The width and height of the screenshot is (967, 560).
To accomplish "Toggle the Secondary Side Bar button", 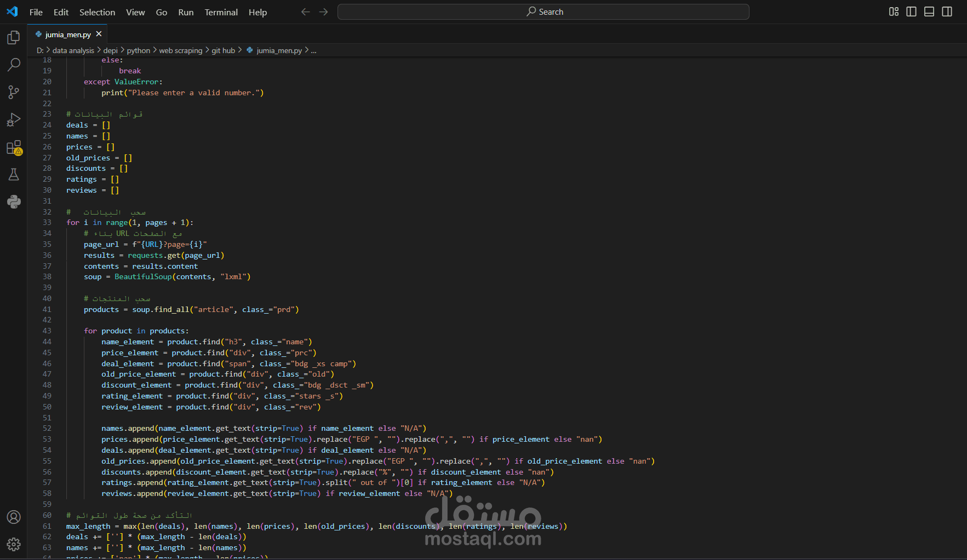I will click(x=947, y=11).
